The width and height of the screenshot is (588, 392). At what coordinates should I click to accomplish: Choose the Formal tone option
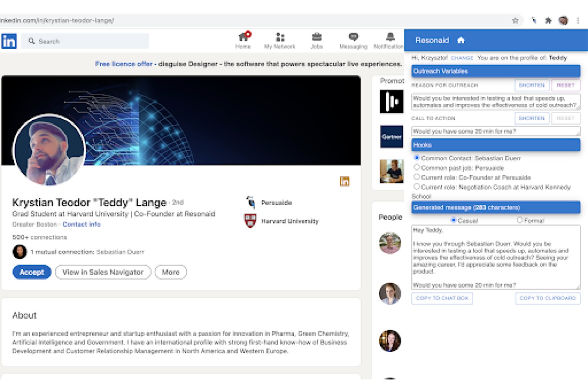point(520,220)
